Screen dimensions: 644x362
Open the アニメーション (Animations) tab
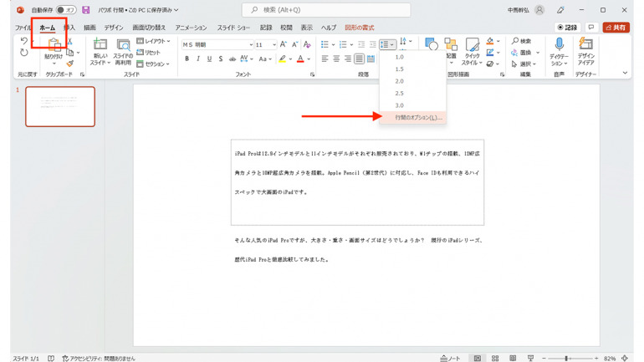pos(191,28)
